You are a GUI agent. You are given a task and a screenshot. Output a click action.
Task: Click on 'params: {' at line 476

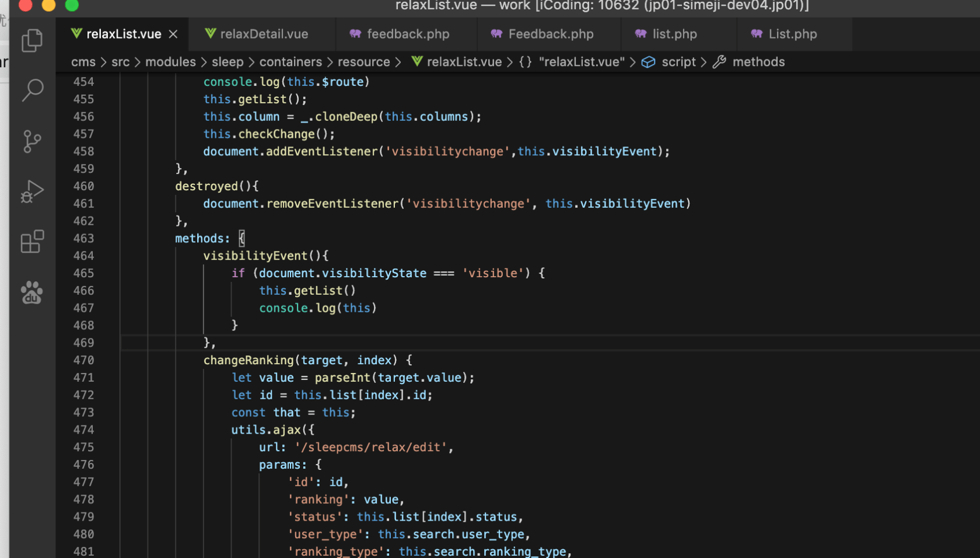(x=290, y=465)
